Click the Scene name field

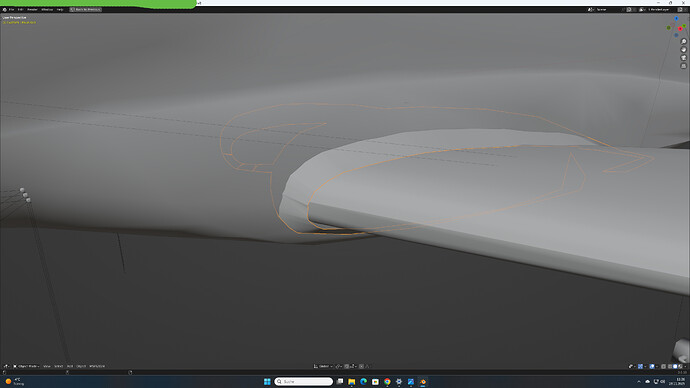(607, 9)
